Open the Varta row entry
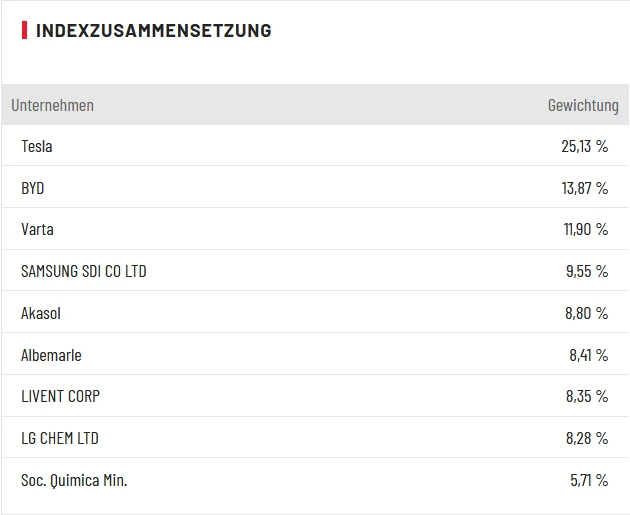630x515 pixels. pos(37,230)
